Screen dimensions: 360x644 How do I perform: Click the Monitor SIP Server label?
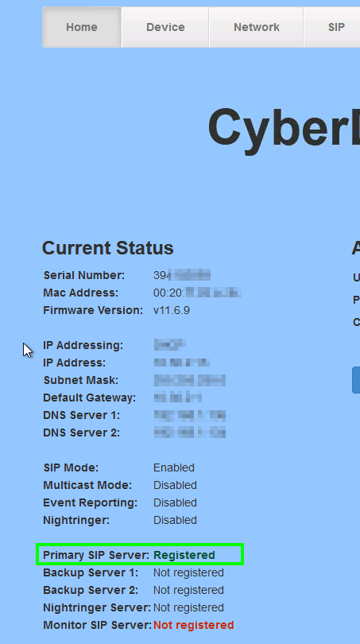[x=97, y=625]
